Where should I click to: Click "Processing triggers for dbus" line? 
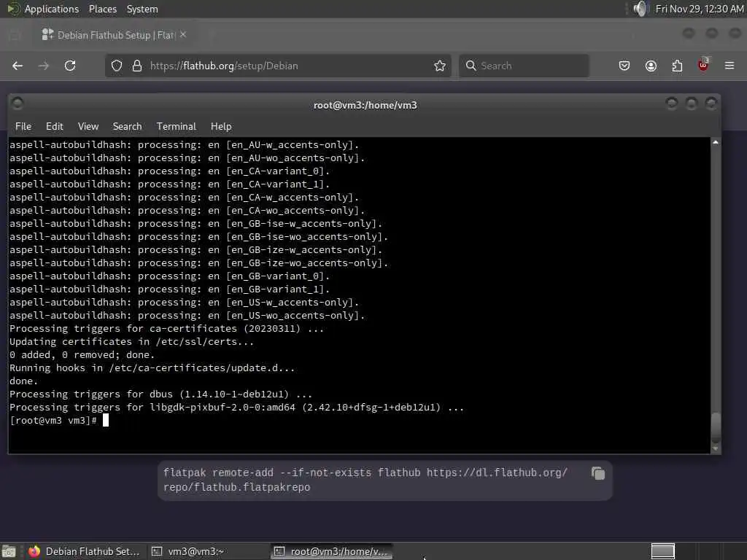pyautogui.click(x=161, y=394)
